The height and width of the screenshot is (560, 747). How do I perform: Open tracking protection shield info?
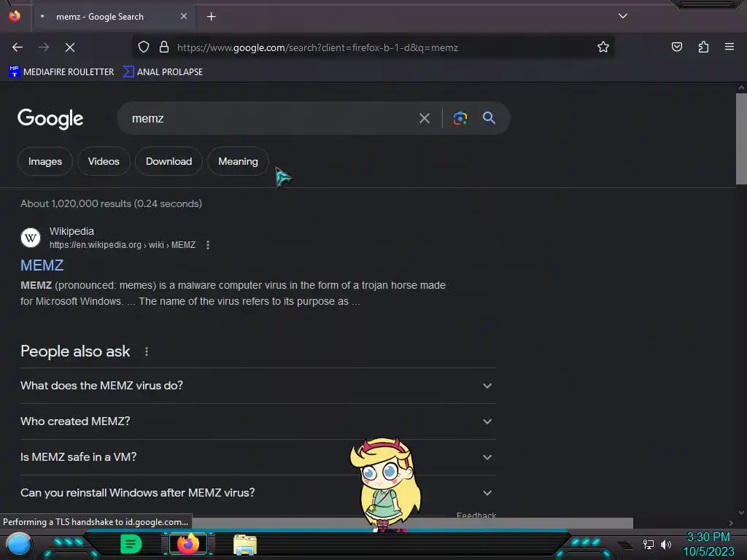144,47
